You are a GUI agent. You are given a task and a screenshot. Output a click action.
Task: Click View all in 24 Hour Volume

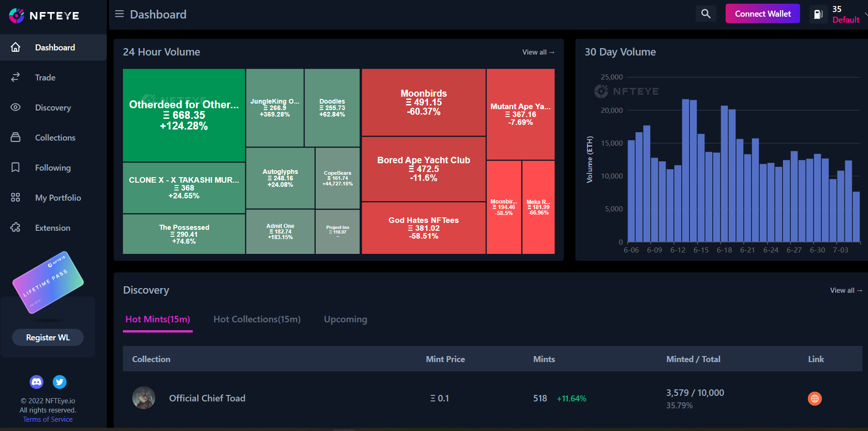click(x=538, y=52)
